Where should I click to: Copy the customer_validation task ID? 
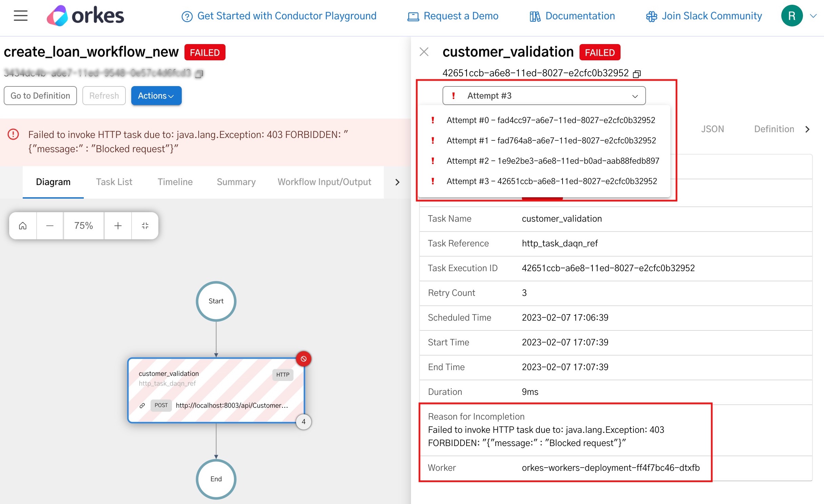637,74
